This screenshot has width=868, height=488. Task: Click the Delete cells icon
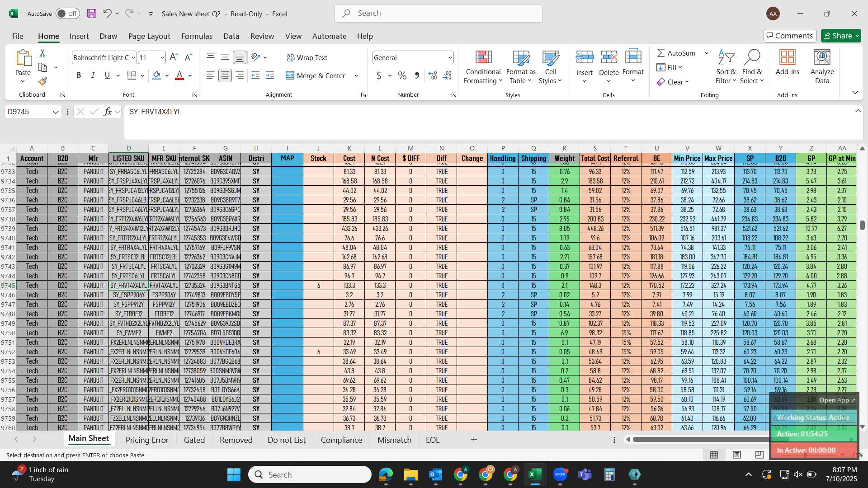point(609,57)
